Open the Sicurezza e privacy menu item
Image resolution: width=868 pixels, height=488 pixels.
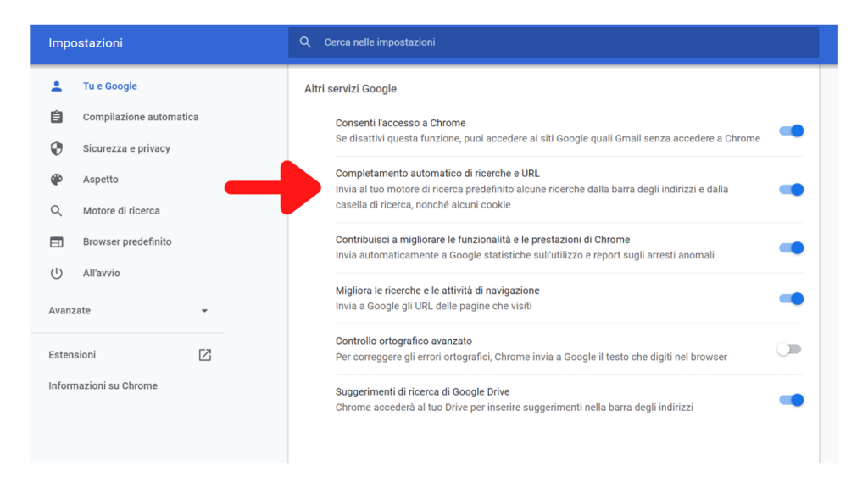(x=126, y=148)
